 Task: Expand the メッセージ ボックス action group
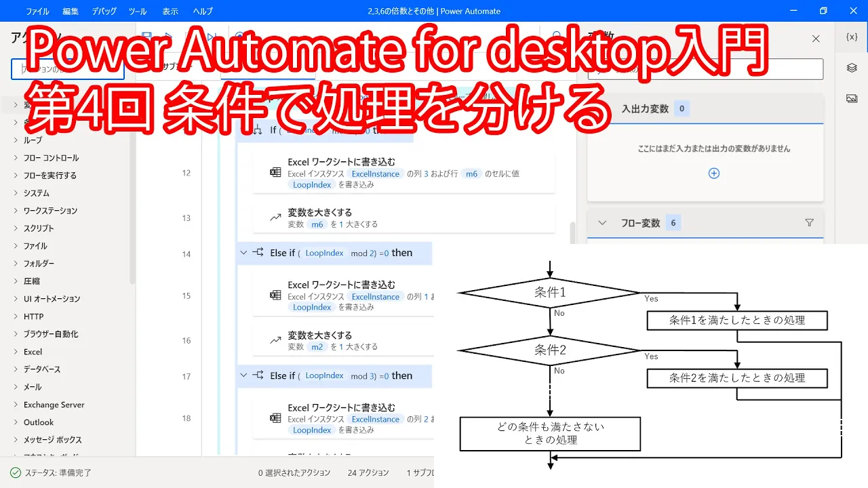click(x=16, y=440)
